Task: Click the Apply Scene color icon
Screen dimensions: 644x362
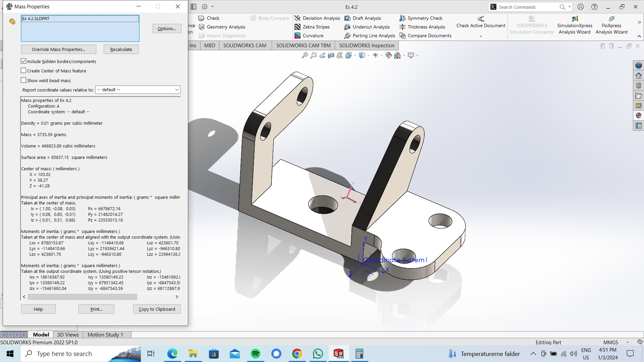Action: [397, 55]
